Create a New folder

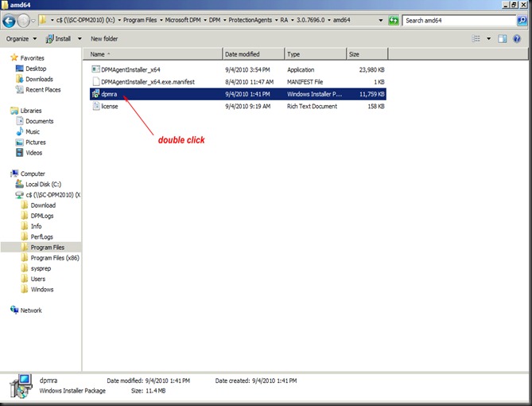[x=104, y=39]
